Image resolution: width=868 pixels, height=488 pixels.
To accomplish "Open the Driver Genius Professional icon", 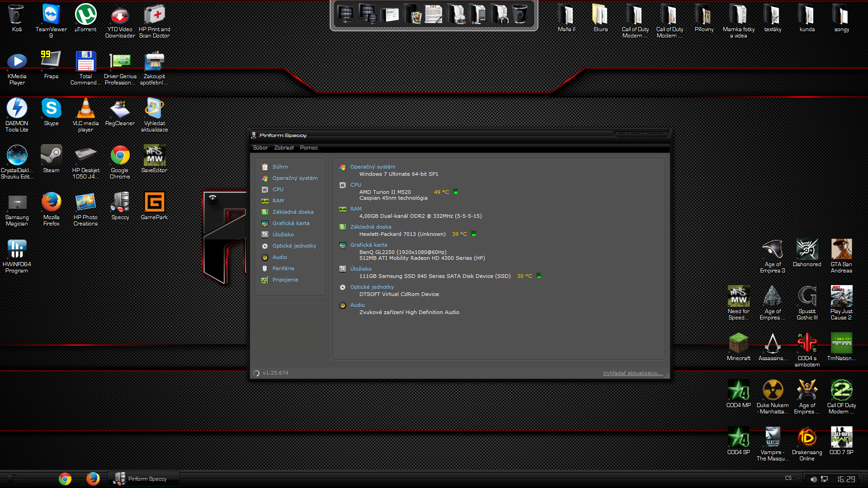I will click(120, 68).
